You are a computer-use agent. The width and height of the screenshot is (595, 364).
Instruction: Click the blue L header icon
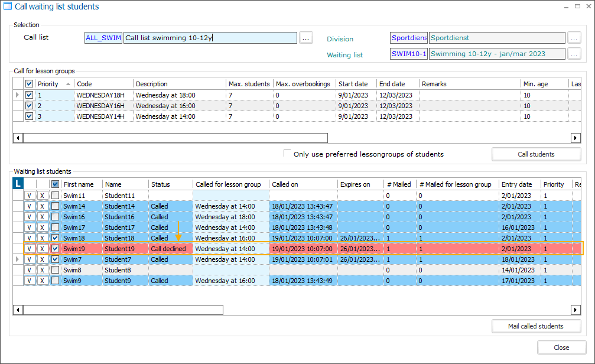coord(18,184)
